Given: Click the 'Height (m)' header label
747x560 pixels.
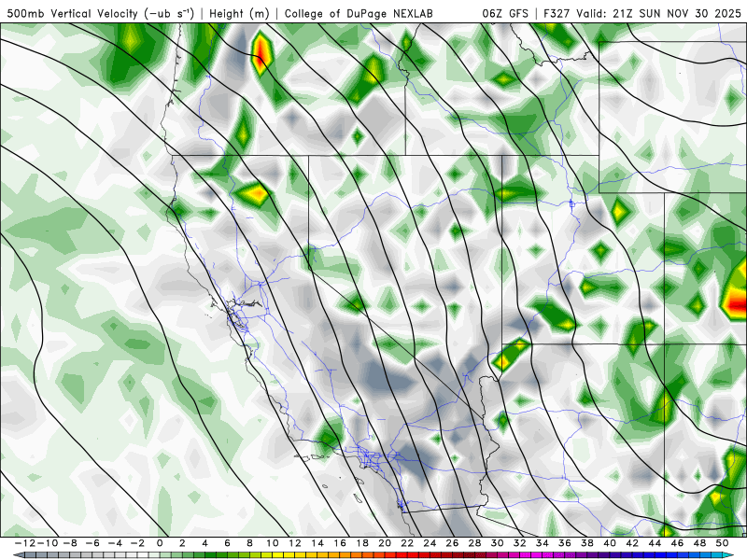Looking at the screenshot, I should tap(240, 13).
